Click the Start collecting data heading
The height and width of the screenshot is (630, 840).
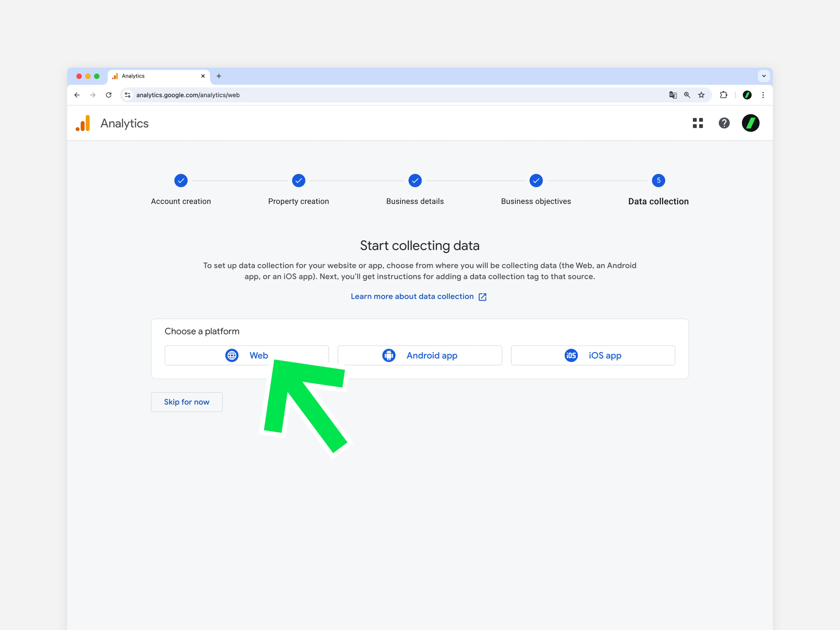pyautogui.click(x=420, y=246)
